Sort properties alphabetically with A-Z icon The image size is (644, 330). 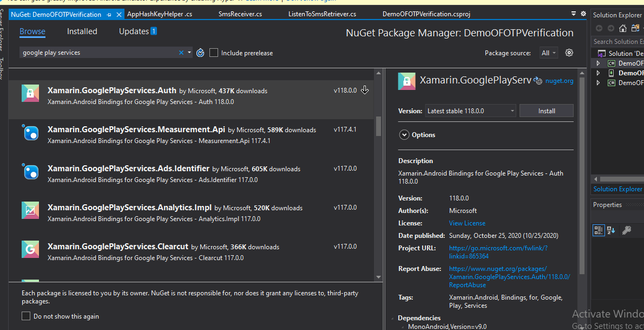click(x=611, y=230)
